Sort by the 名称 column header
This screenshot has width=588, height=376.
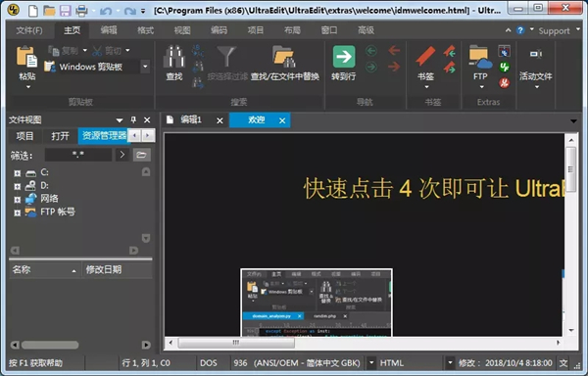[x=45, y=269]
